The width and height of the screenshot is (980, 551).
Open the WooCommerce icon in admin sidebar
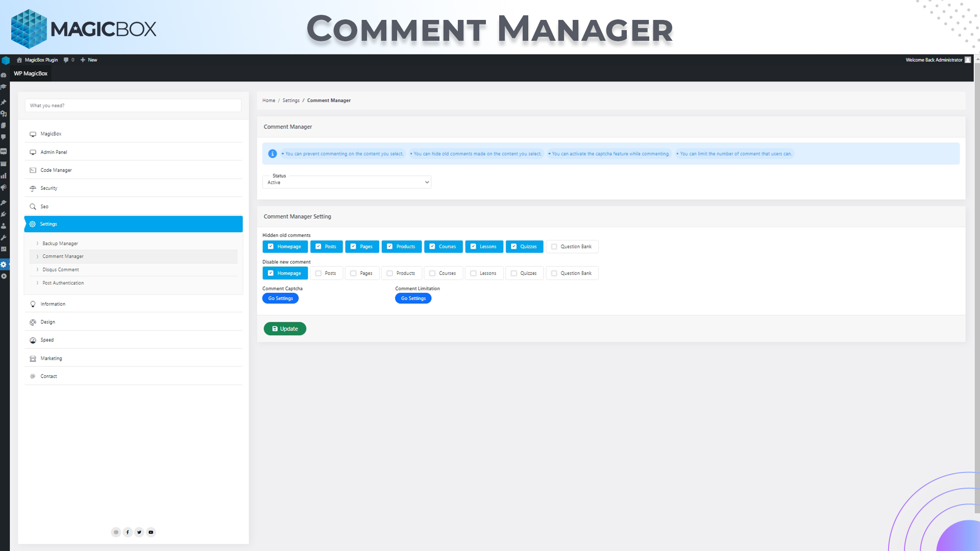pos(4,152)
